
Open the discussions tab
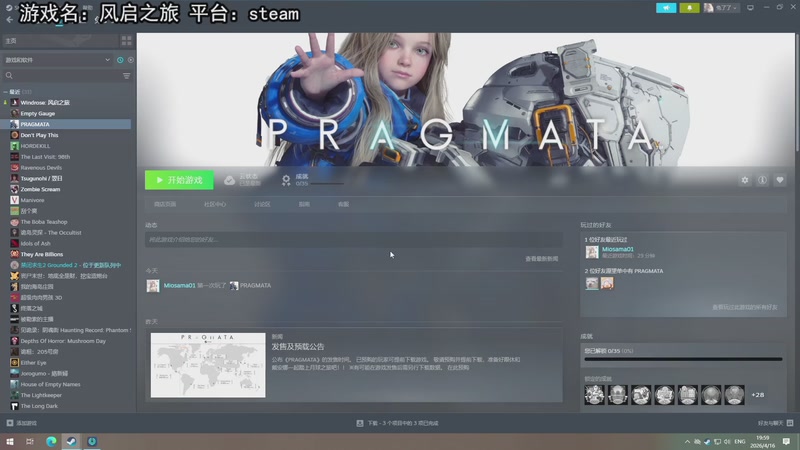[x=262, y=204]
